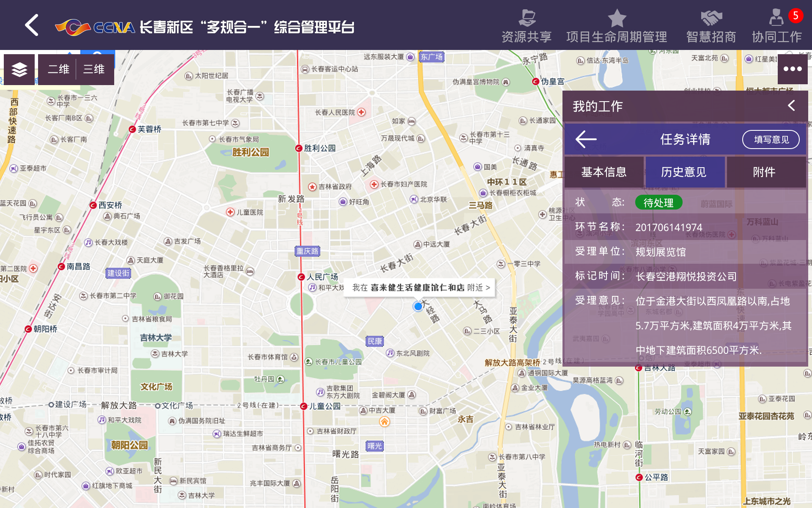The image size is (812, 508).
Task: Click 长春市儿童公园 marker
Action: pyautogui.click(x=309, y=362)
